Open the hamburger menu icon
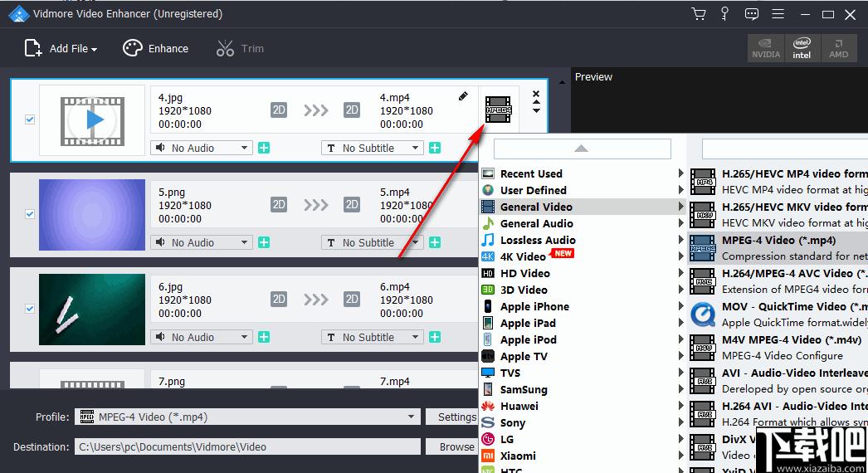The image size is (868, 473). point(778,14)
